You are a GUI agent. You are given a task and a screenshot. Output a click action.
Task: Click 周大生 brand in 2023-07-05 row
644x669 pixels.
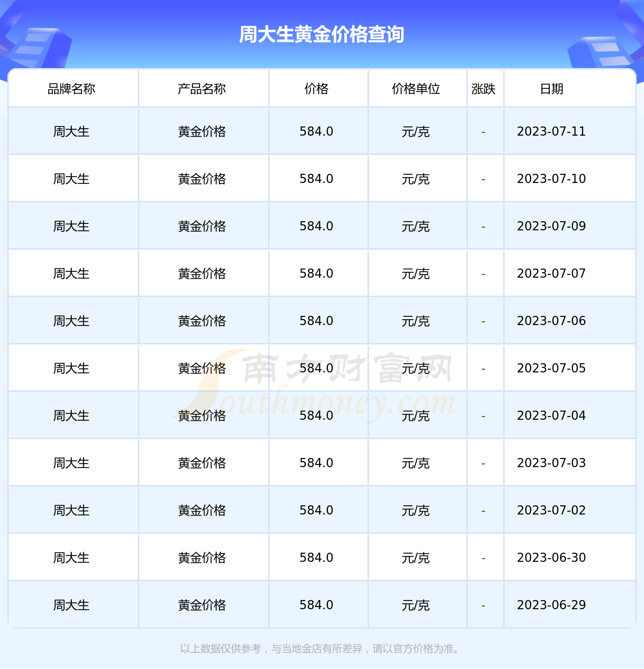tap(71, 368)
